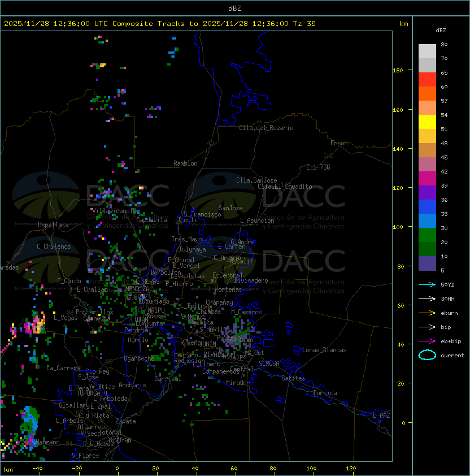
Task: Click the Ramblon map label
Action: [x=185, y=163]
